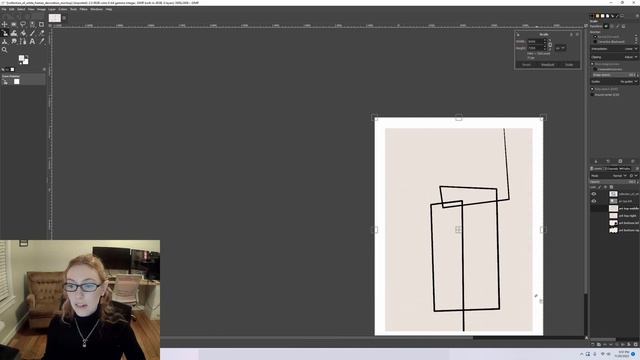
Task: Select the Crop tool
Action: [41, 24]
